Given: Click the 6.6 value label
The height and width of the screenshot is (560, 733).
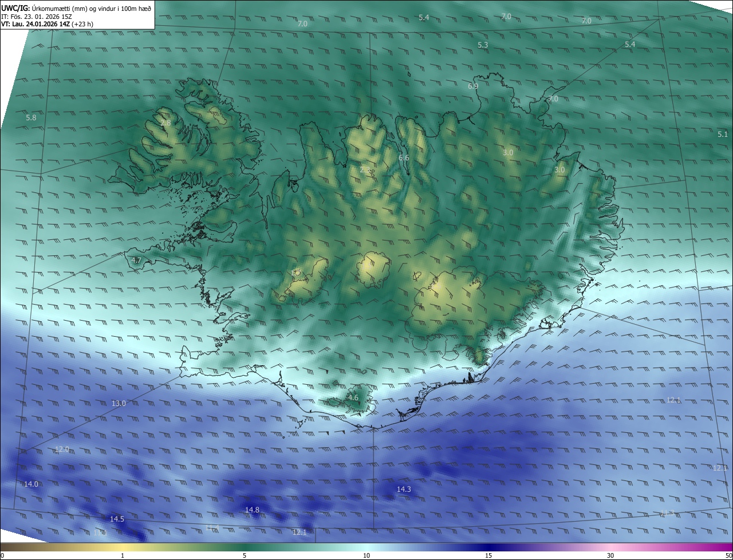Looking at the screenshot, I should click(404, 157).
